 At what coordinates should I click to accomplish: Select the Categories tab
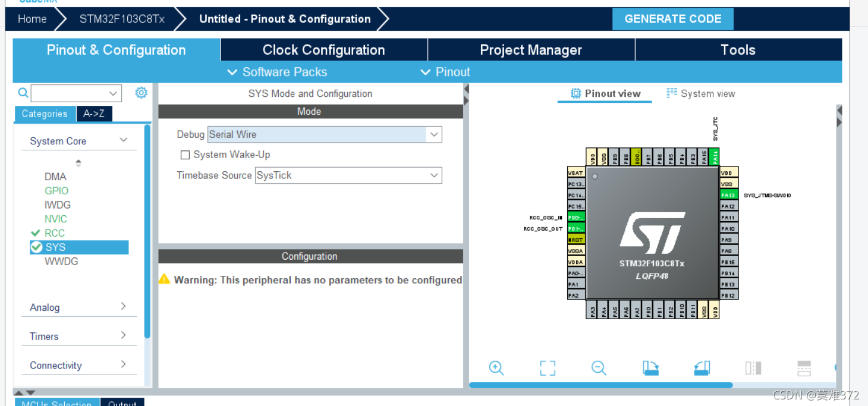[x=45, y=114]
